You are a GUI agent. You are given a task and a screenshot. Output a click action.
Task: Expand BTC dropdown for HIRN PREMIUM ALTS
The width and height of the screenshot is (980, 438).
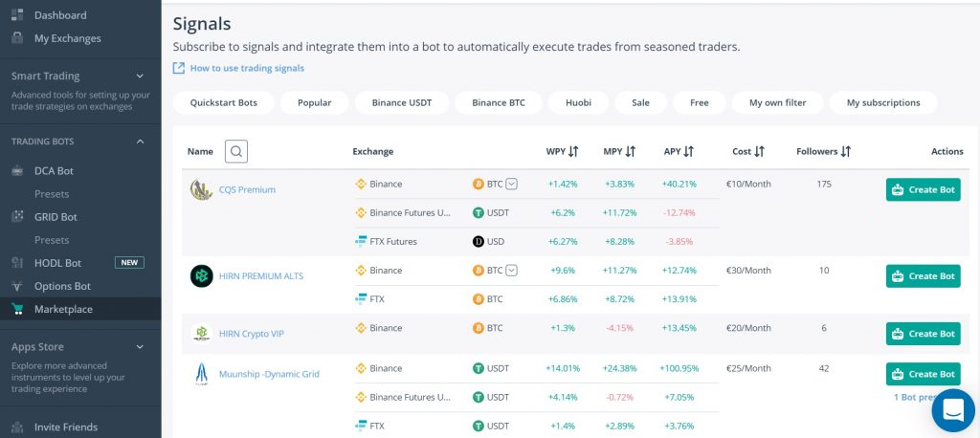click(511, 271)
